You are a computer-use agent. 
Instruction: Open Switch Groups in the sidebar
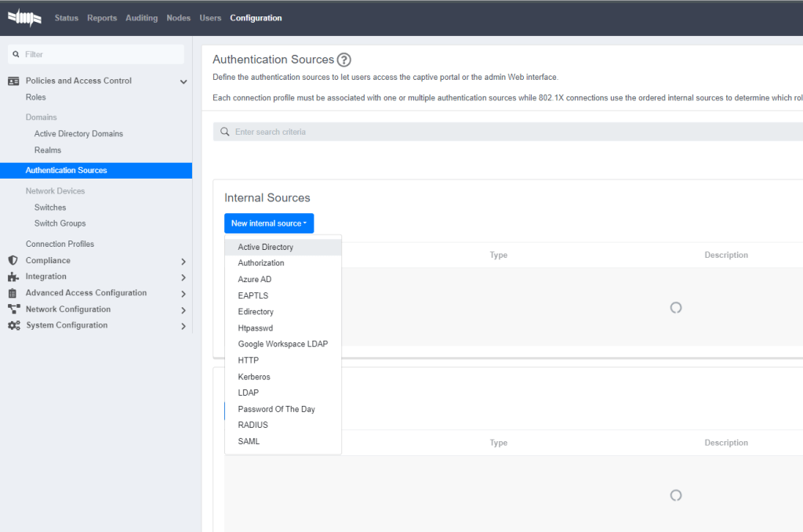pos(60,223)
